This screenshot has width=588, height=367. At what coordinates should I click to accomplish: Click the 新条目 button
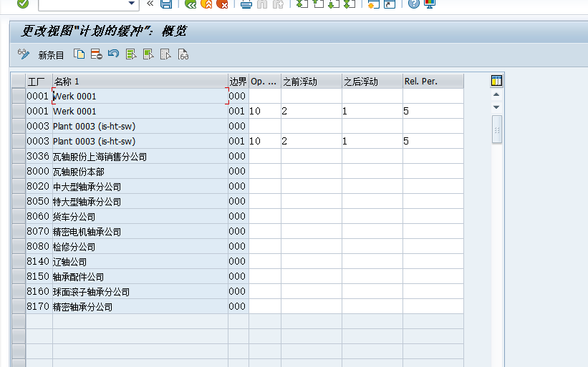click(51, 55)
